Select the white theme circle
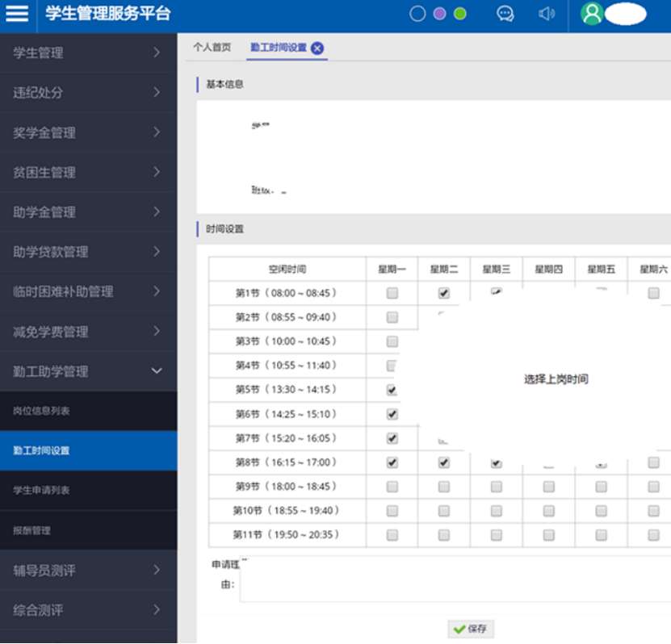Viewport: 671px width, 644px height. [x=417, y=14]
